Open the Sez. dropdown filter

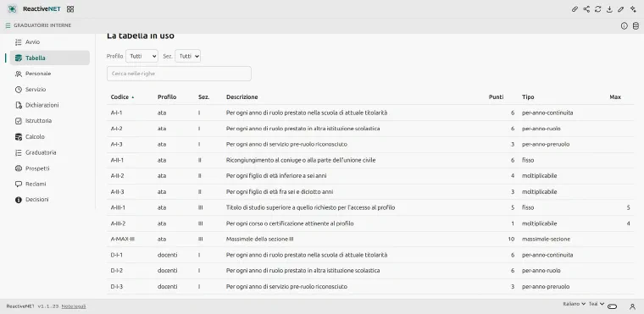(x=188, y=56)
